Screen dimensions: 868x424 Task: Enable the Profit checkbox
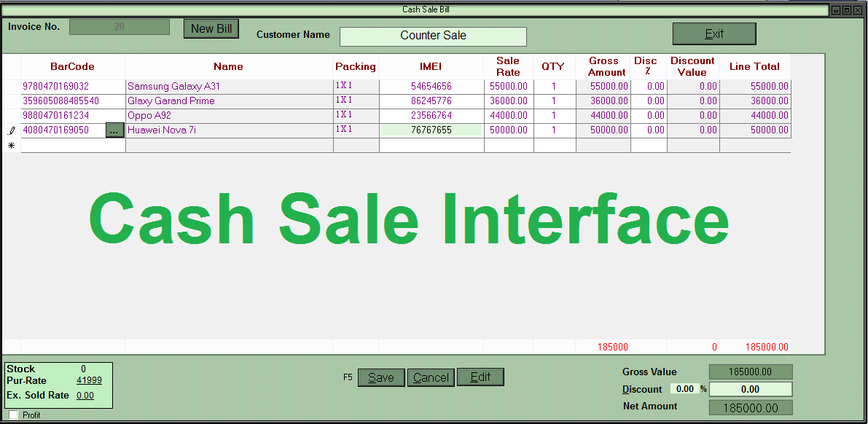coord(13,415)
